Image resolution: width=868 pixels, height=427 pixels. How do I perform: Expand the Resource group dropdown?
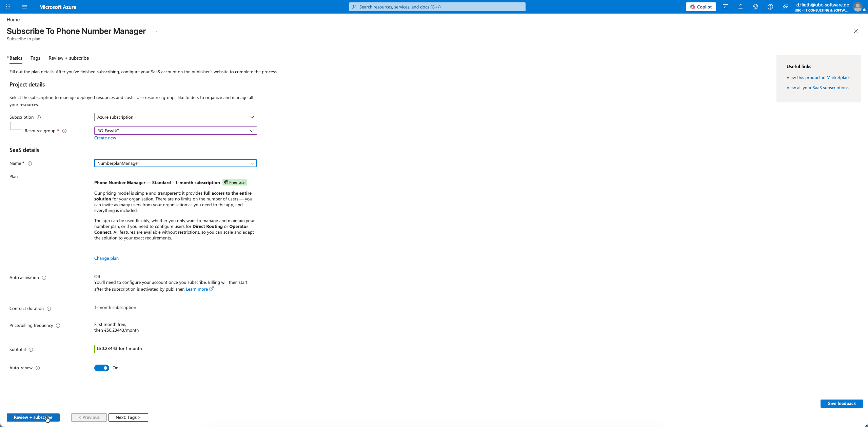click(176, 131)
